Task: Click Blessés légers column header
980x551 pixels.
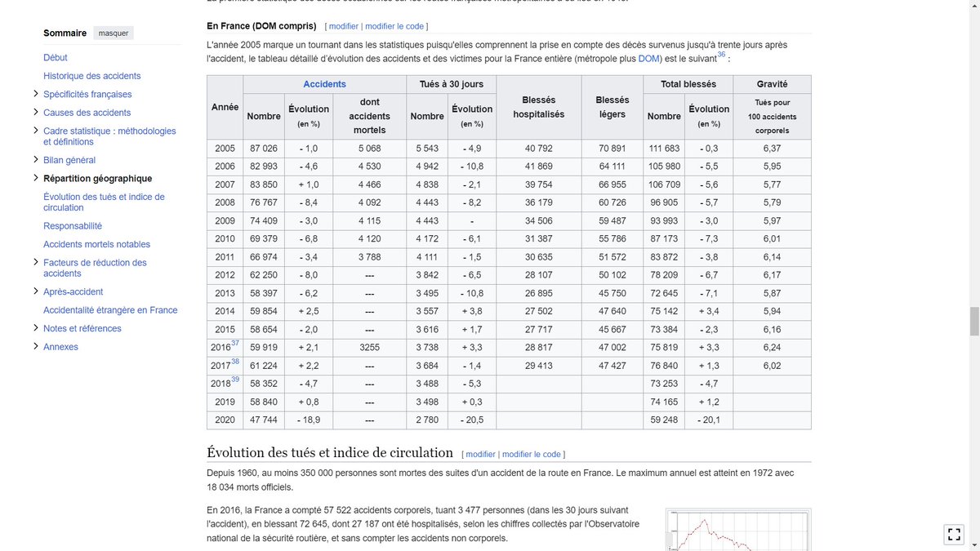Action: (x=612, y=108)
